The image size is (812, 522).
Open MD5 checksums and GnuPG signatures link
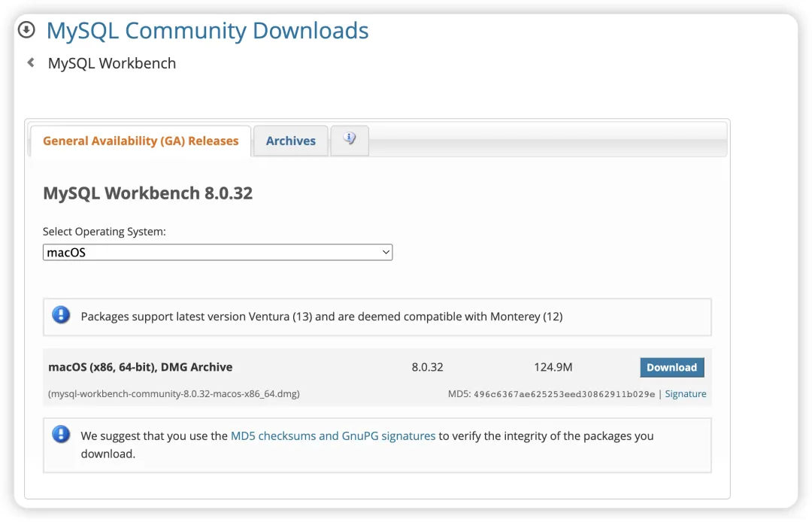(333, 436)
